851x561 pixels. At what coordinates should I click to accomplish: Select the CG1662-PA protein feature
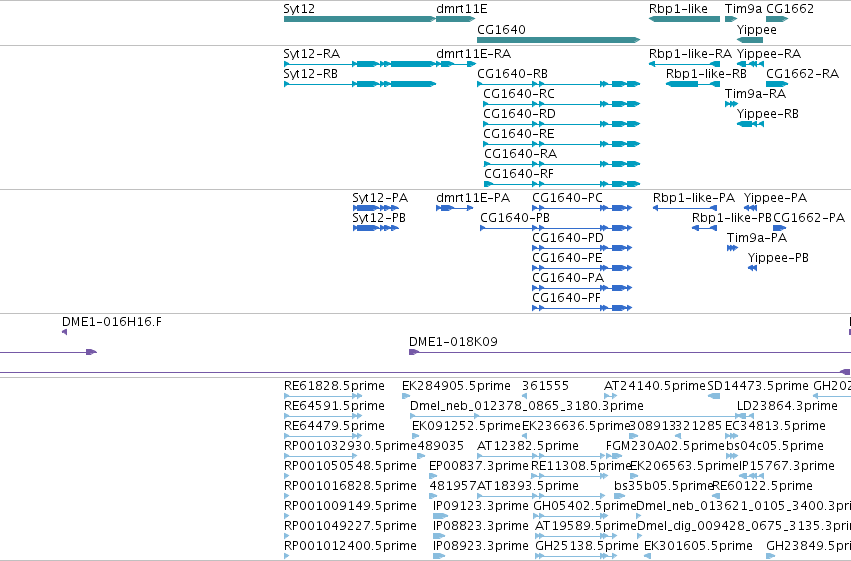[779, 228]
